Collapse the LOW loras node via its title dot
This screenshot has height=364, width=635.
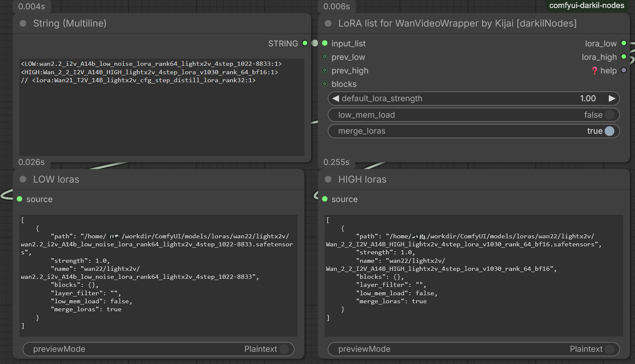pyautogui.click(x=23, y=179)
